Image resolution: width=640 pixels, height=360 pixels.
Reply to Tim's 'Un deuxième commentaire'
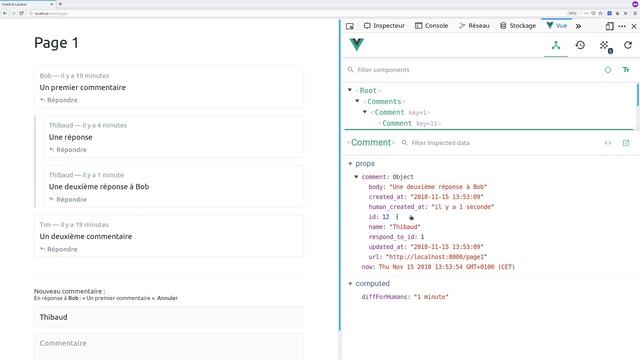pos(58,249)
